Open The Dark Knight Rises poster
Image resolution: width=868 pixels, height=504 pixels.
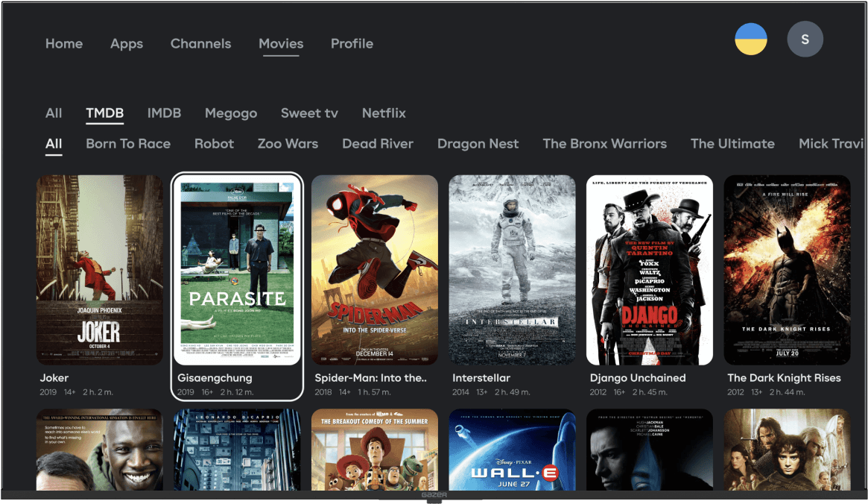coord(788,270)
